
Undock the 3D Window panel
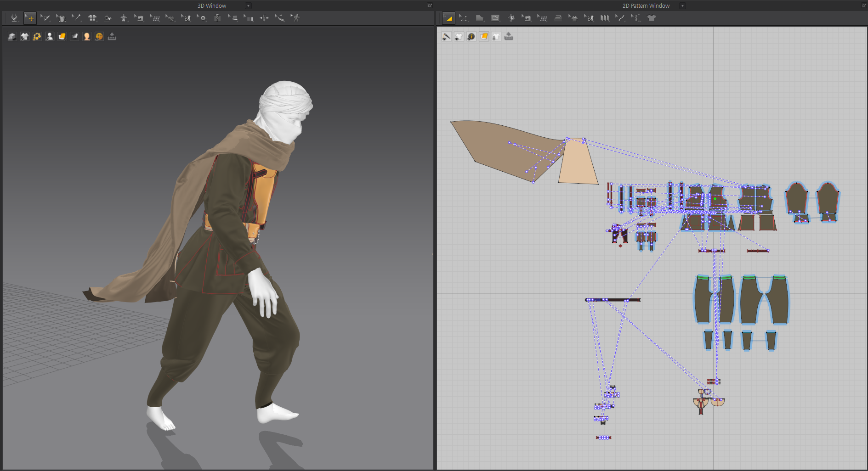click(430, 6)
